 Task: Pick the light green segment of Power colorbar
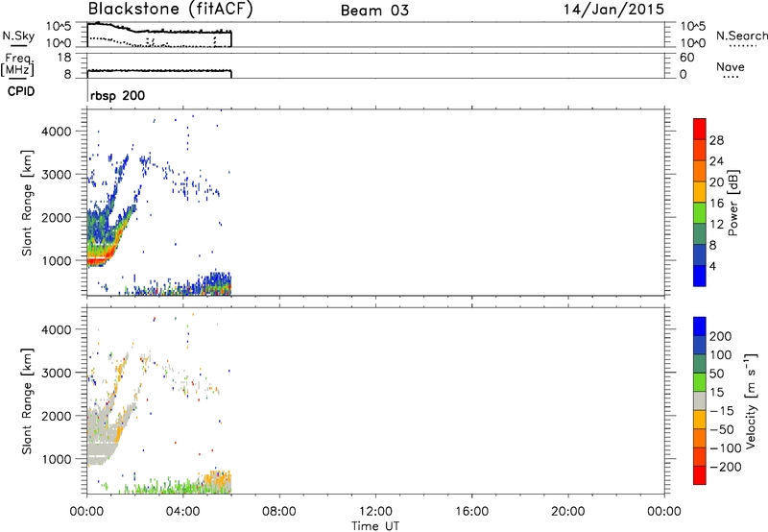[700, 212]
